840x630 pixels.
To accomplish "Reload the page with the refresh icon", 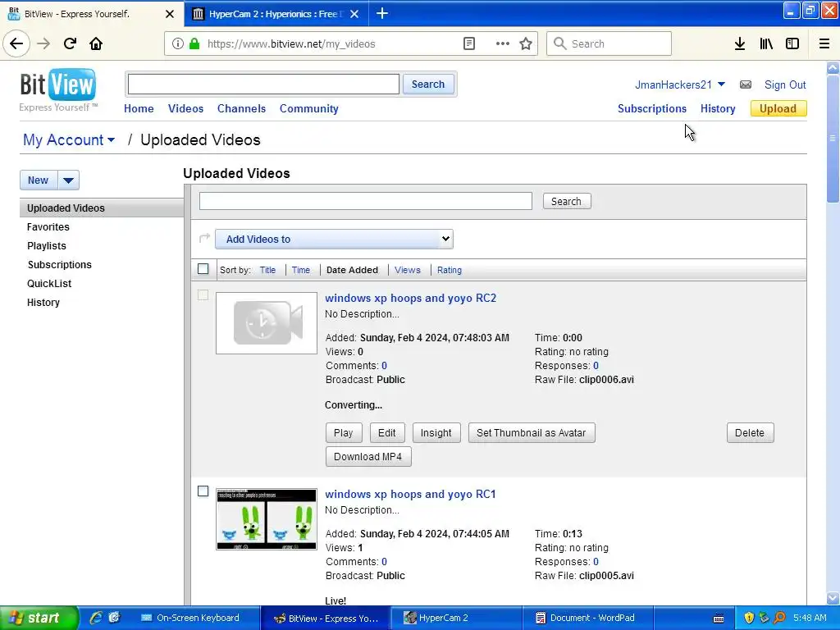I will (x=70, y=44).
